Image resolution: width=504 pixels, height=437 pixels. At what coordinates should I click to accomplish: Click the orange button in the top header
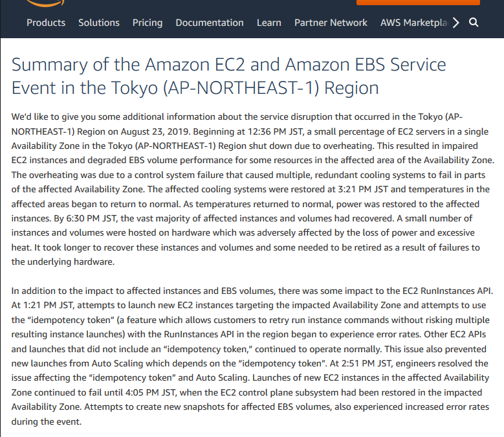(x=418, y=2)
